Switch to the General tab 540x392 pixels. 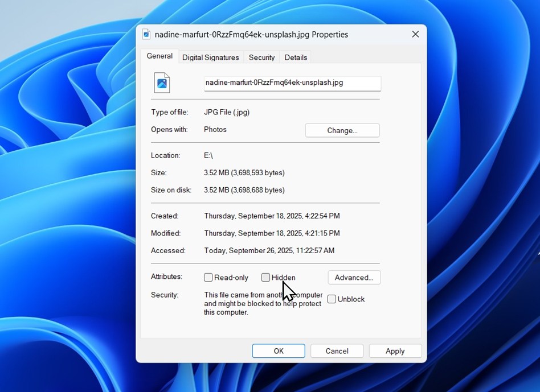click(159, 56)
